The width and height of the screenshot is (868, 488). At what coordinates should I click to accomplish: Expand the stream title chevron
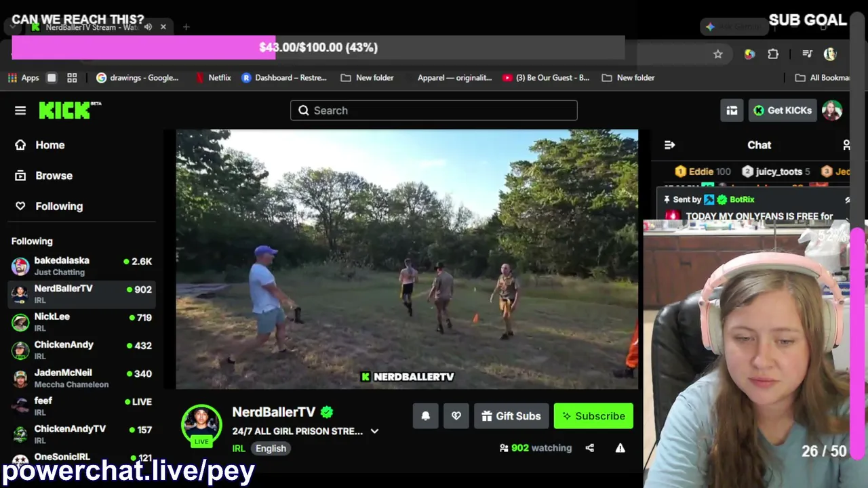pos(374,431)
